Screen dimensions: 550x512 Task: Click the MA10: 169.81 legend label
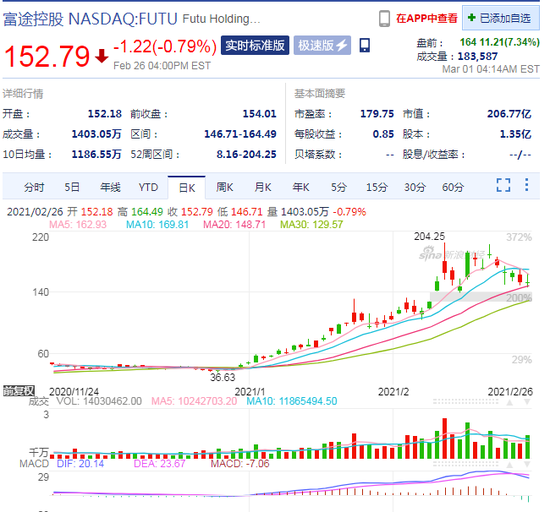point(157,224)
